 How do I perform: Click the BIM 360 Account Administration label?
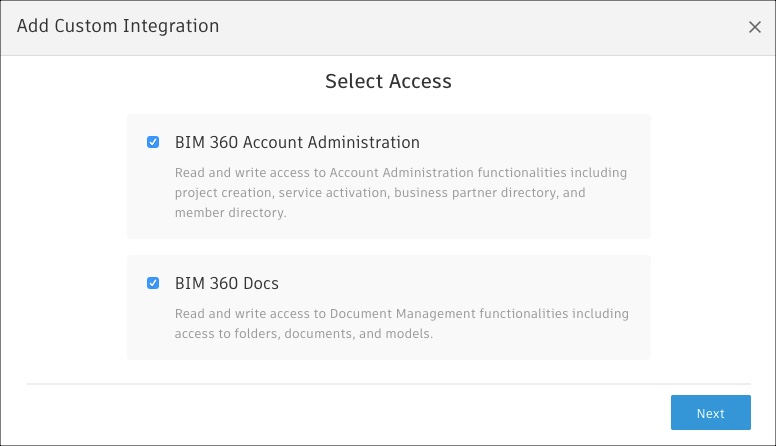pos(297,143)
